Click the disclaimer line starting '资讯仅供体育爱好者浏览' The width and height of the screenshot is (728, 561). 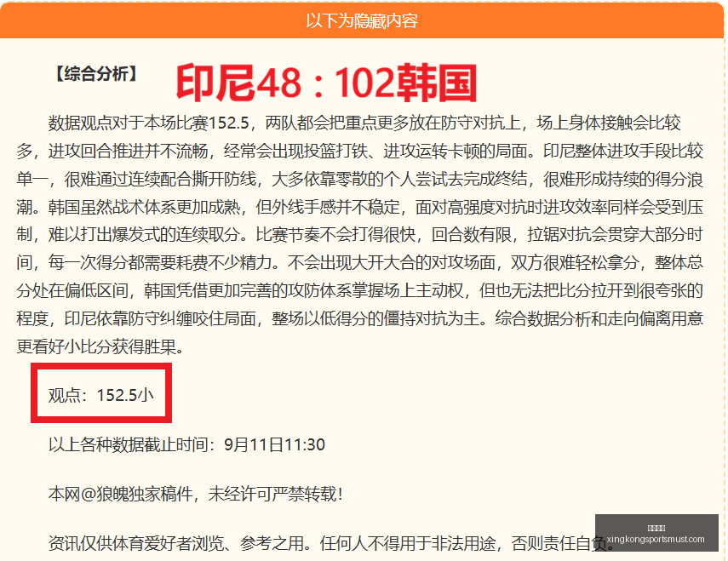331,543
